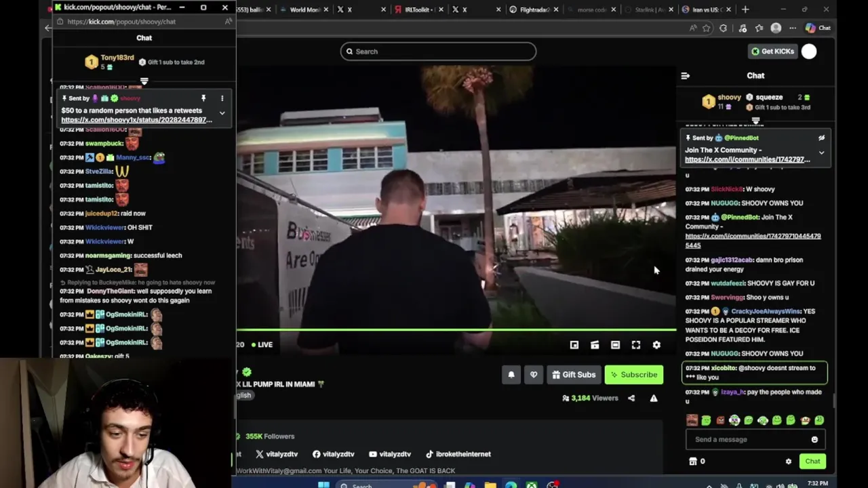Click the 355K Followers text
The height and width of the screenshot is (488, 868).
pos(270,436)
